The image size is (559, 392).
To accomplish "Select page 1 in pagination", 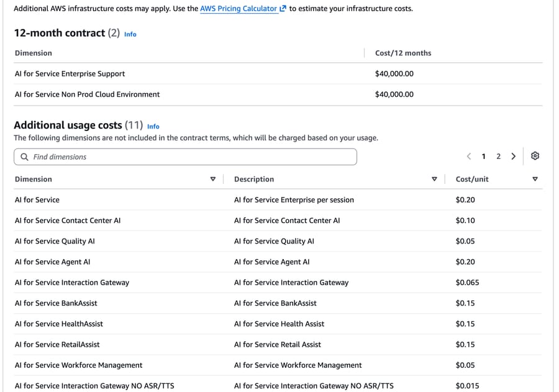I will point(483,156).
